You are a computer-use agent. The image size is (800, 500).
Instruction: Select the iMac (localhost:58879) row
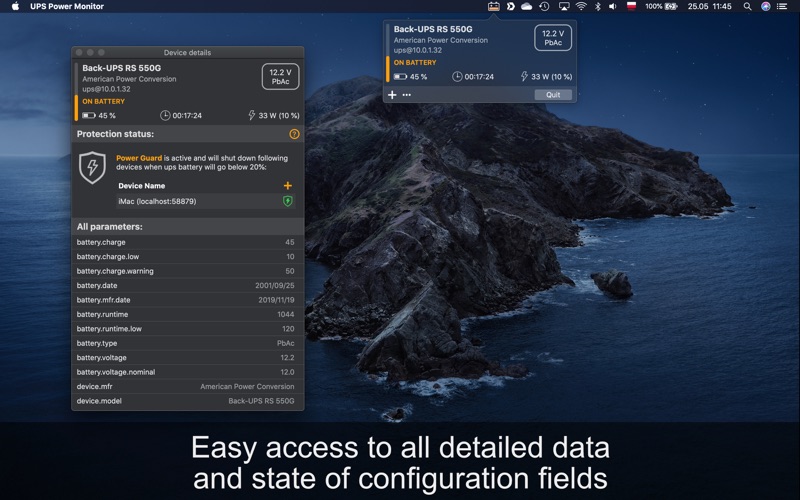206,201
